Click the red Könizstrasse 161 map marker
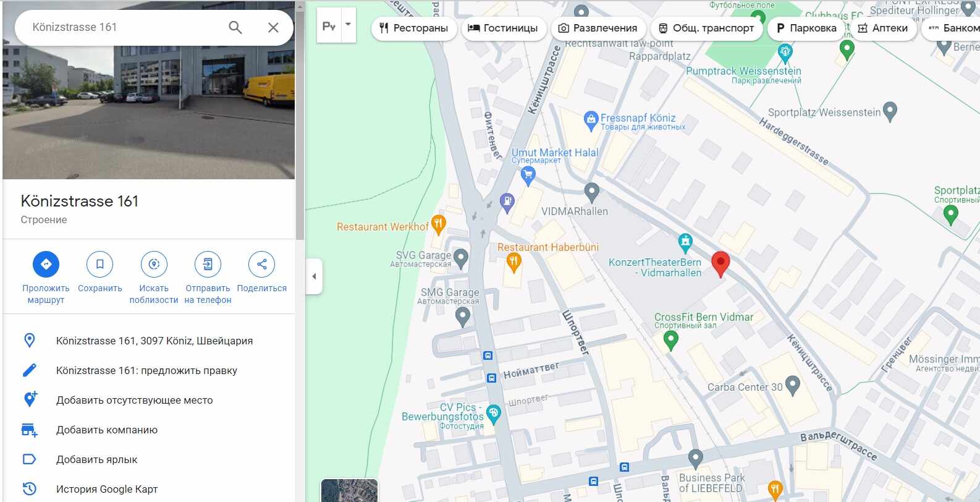This screenshot has height=502, width=980. pos(720,264)
